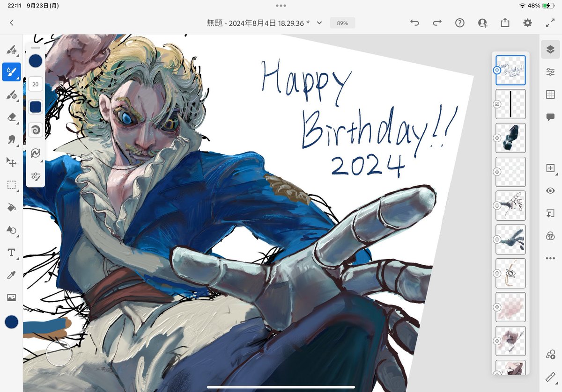Toggle full screen mode
Screen dimensions: 562x392
click(550, 22)
